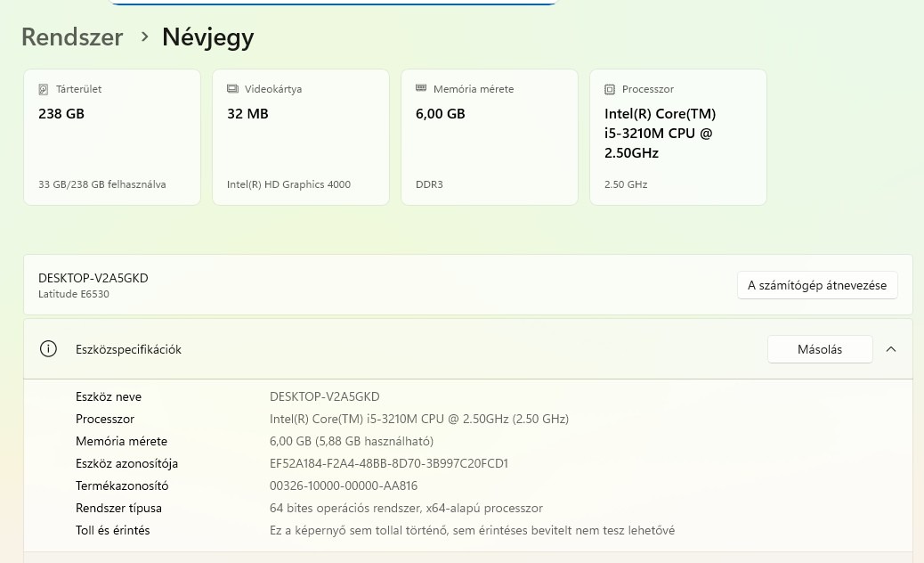The width and height of the screenshot is (924, 563).
Task: Open the Videokártya 32 MB card
Action: click(x=301, y=137)
